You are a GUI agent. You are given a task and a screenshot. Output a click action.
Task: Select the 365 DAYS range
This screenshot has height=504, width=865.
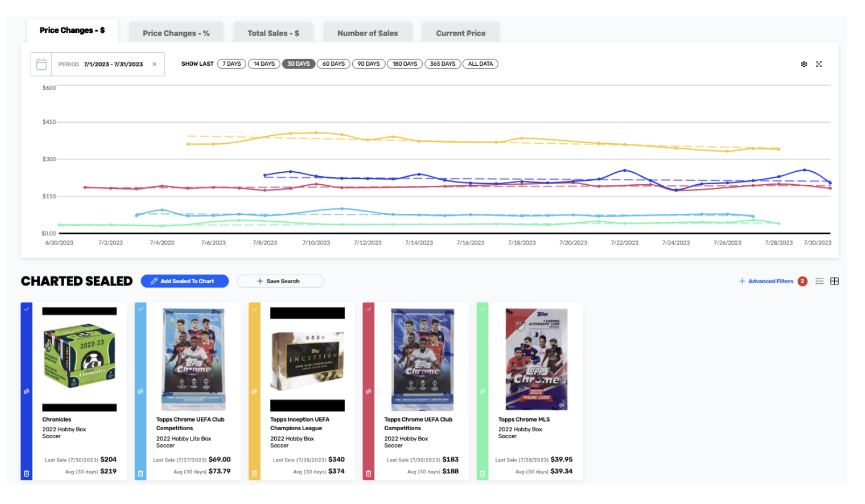443,64
